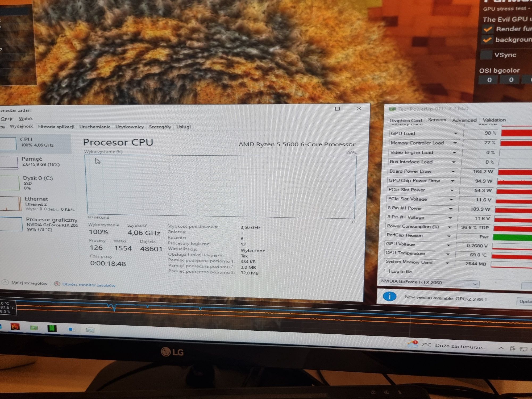The height and width of the screenshot is (399, 532).
Task: Toggle Render fur checkbox in FurMark
Action: [488, 29]
